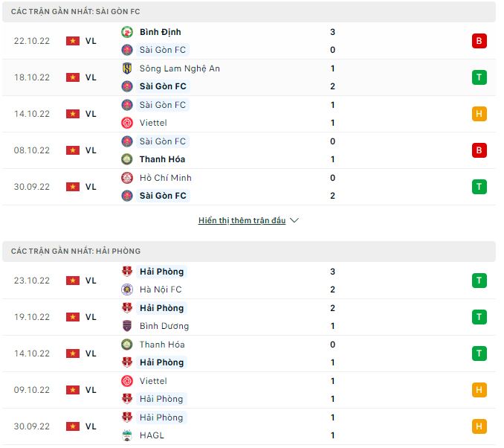
Task: Click the Bình Định team crest icon
Action: pyautogui.click(x=126, y=32)
